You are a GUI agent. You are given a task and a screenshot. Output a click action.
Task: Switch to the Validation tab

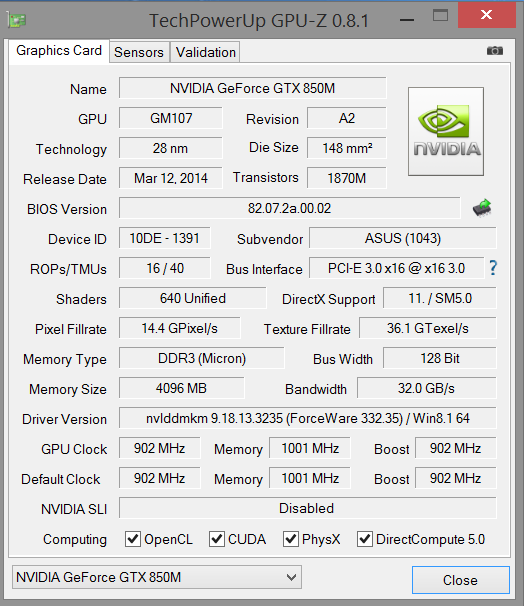(206, 52)
